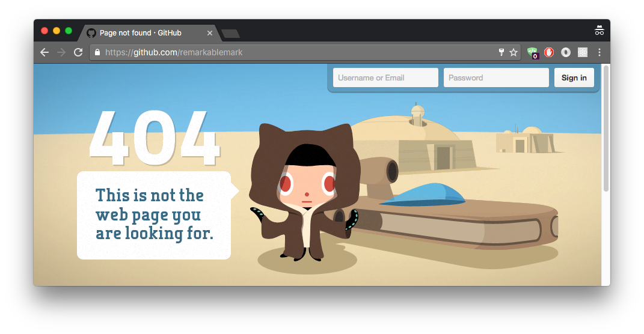Bookmark this page with the star icon

514,52
